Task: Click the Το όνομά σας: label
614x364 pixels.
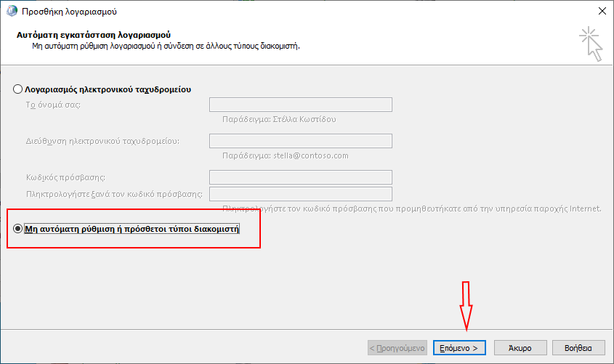Action: (53, 105)
